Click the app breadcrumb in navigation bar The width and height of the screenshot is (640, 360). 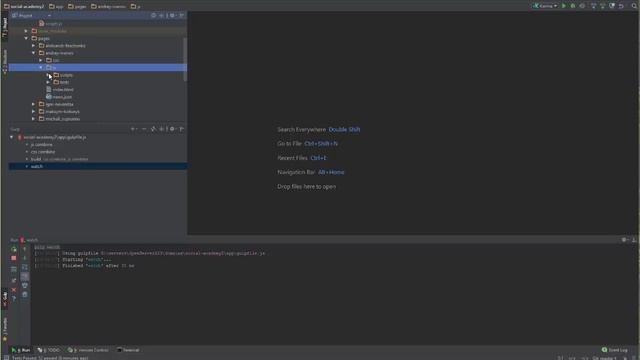(56, 6)
